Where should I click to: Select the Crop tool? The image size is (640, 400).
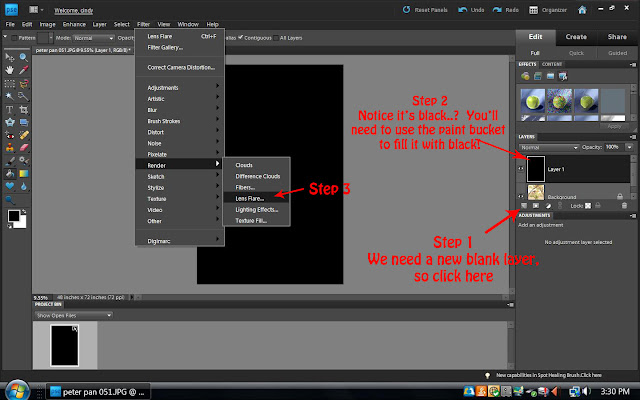pos(24,109)
